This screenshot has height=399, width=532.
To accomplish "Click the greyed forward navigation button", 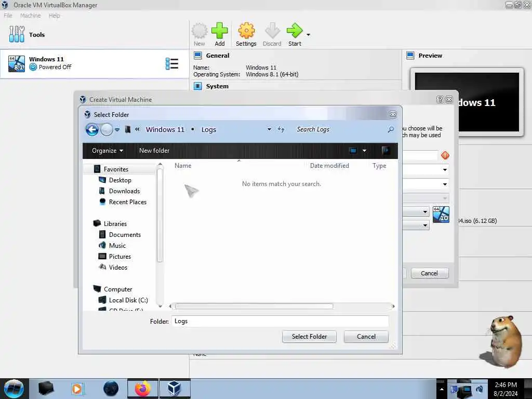I will click(107, 129).
